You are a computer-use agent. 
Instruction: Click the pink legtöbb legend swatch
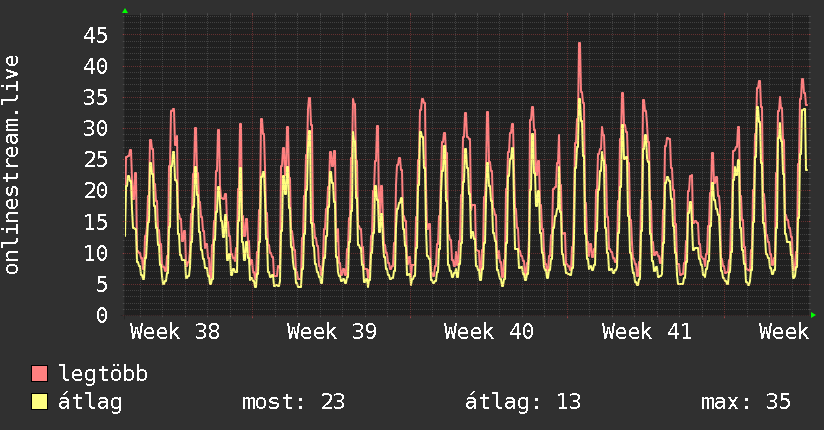39,374
